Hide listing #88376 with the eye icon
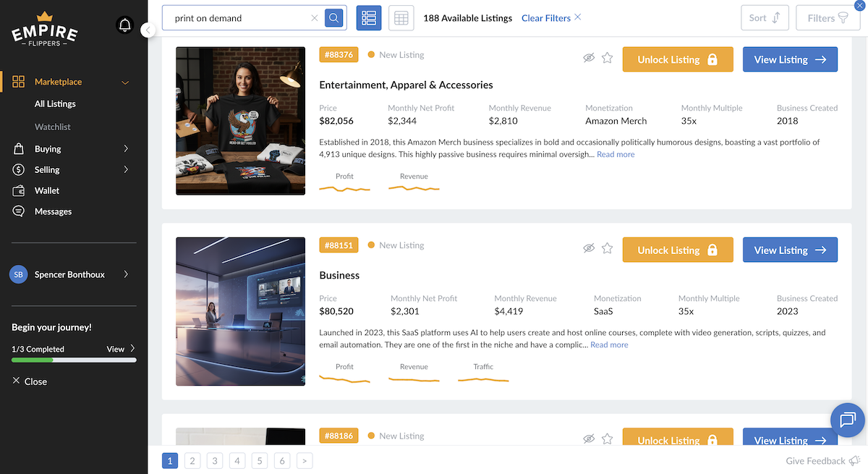The image size is (868, 474). pyautogui.click(x=589, y=58)
